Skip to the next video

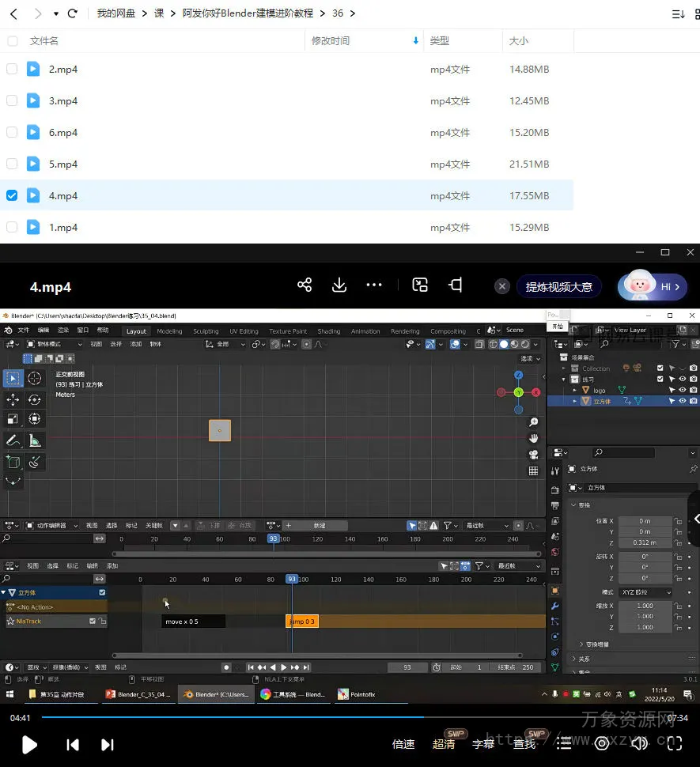click(108, 744)
